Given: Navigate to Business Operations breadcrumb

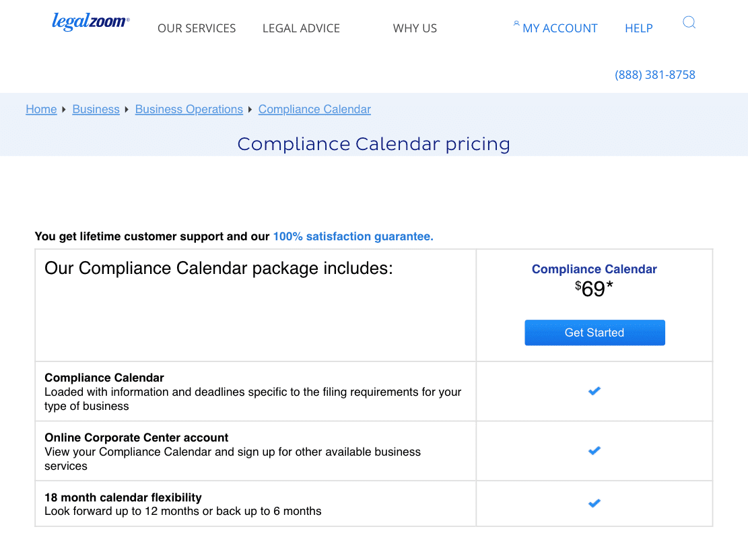Looking at the screenshot, I should [x=189, y=109].
